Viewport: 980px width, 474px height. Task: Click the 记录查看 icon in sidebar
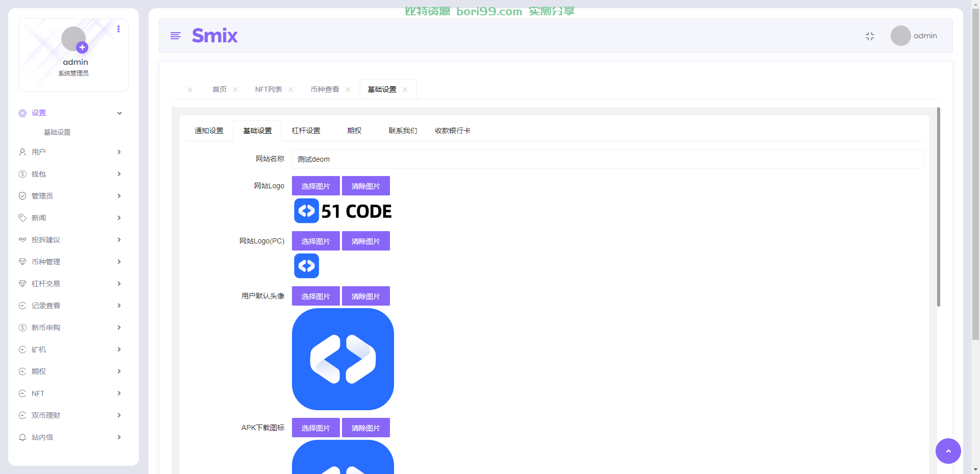[x=22, y=306]
